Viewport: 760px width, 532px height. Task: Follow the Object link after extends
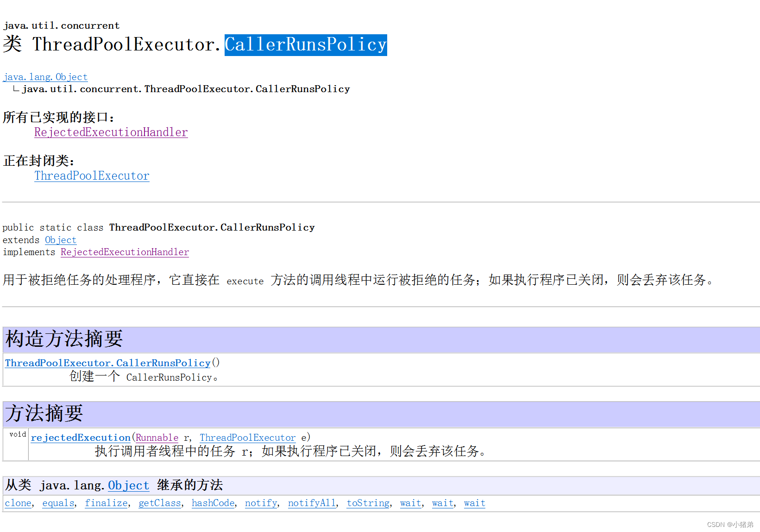point(61,240)
